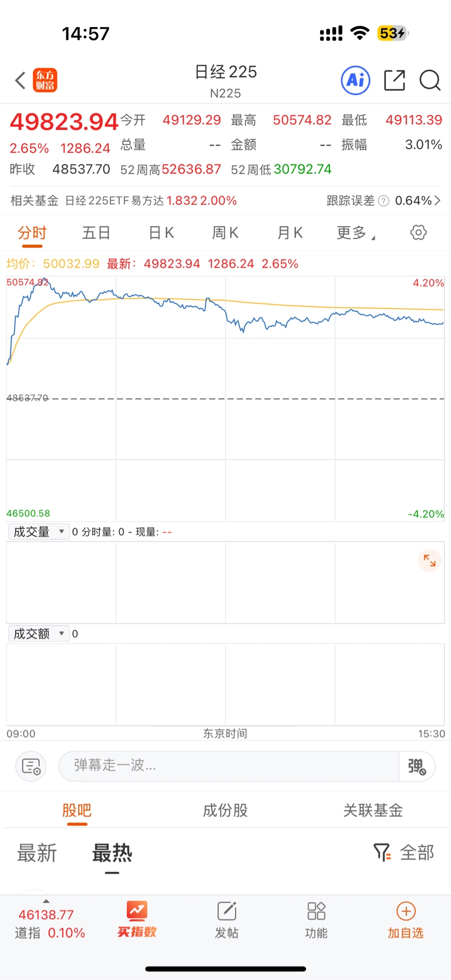Screen dimensions: 451x980
Task: Open chart settings gear icon
Action: tap(418, 233)
